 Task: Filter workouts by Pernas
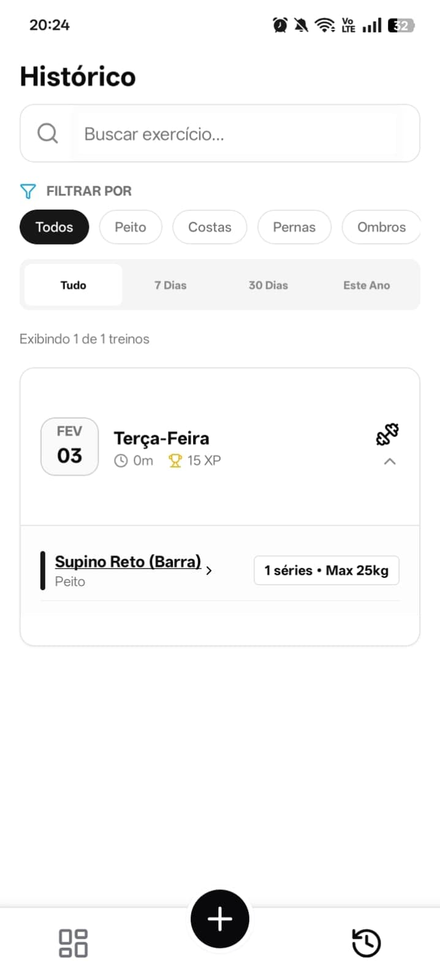click(x=294, y=227)
